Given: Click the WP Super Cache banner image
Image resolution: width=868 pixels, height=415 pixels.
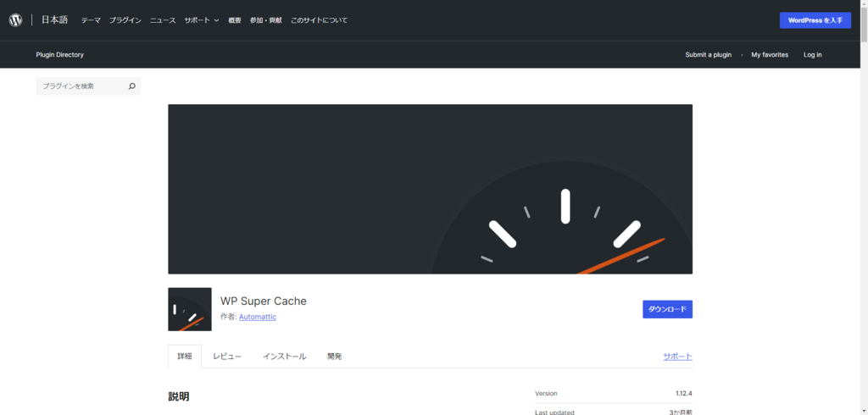Looking at the screenshot, I should (430, 189).
